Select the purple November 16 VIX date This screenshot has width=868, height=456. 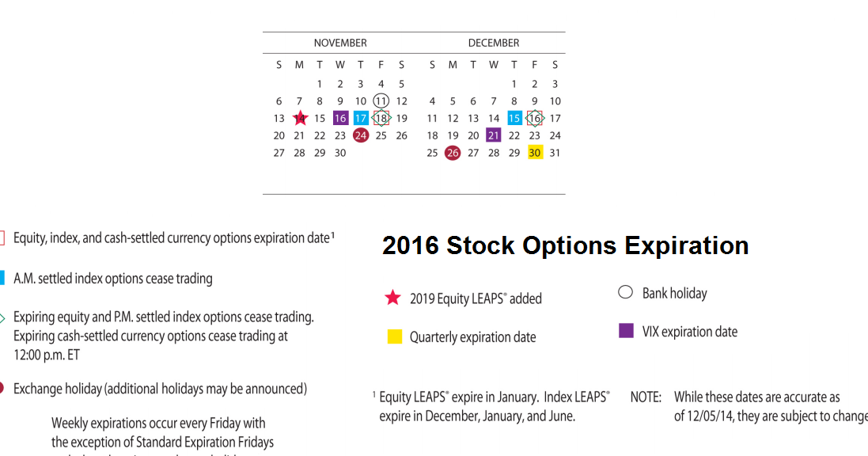pyautogui.click(x=340, y=118)
